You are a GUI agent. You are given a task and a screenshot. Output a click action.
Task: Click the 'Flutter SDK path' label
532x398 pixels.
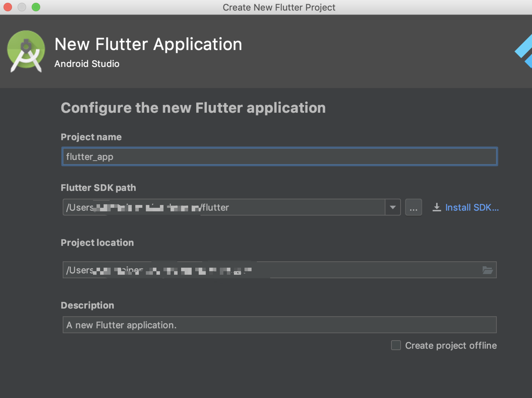coord(98,188)
